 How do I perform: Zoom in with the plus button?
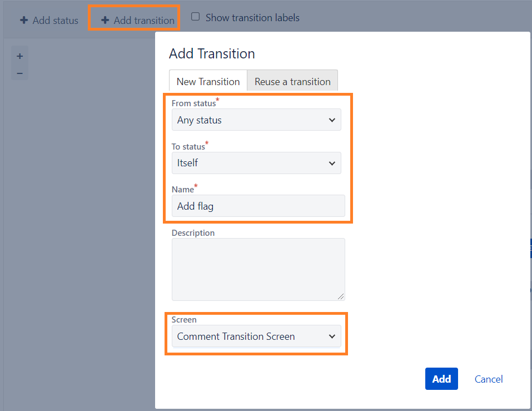19,56
